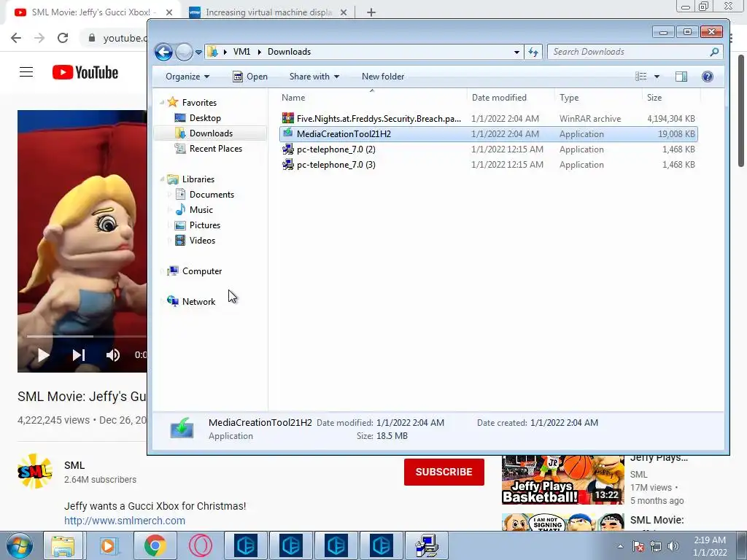Select Libraries in navigation pane
The image size is (747, 560).
198,179
